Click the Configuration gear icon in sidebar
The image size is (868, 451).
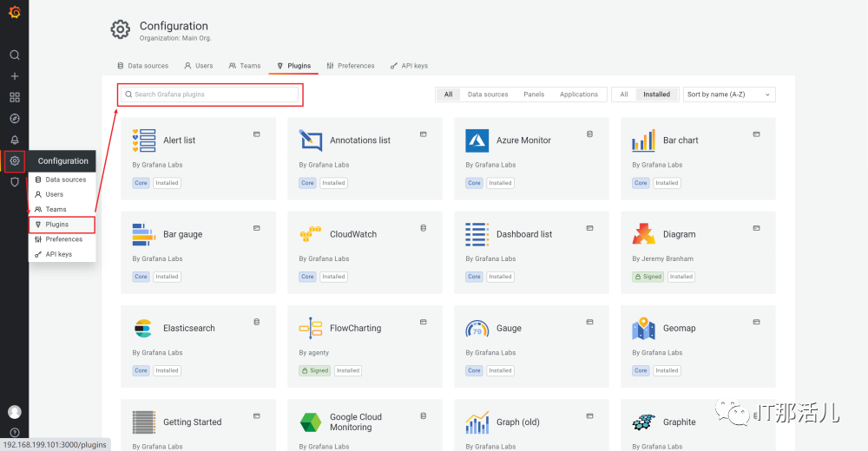click(x=15, y=161)
